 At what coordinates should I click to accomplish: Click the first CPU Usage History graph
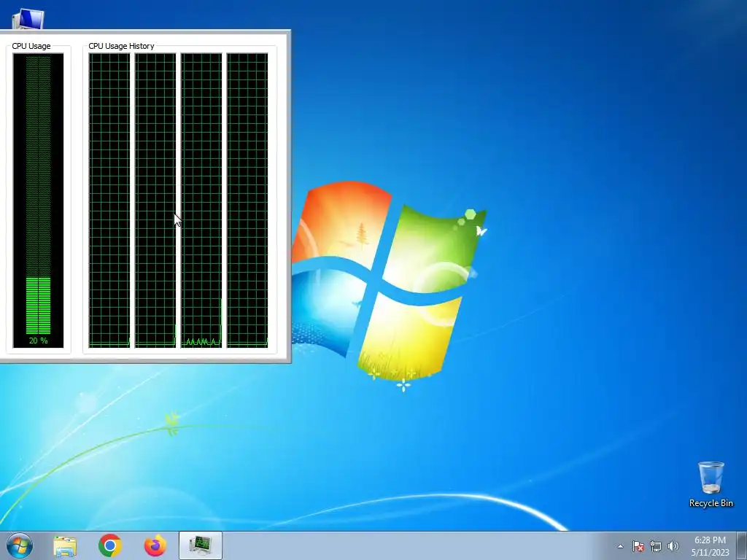[x=109, y=201]
